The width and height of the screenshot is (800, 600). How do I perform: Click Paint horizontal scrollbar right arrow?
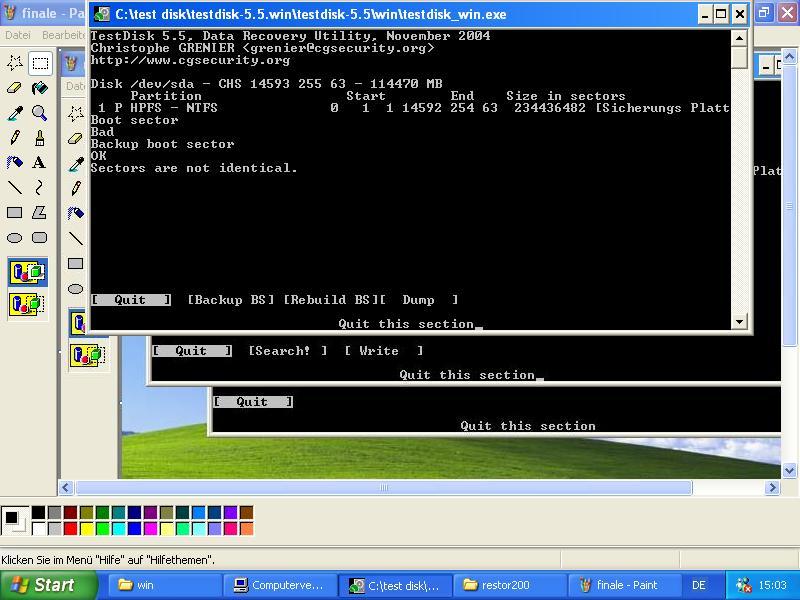pyautogui.click(x=772, y=488)
